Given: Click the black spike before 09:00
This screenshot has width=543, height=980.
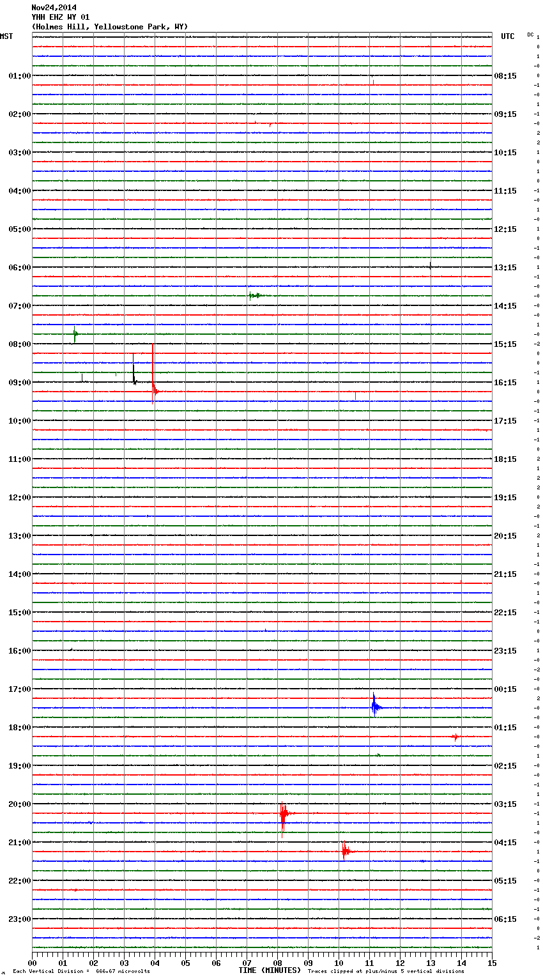Looking at the screenshot, I should coord(134,369).
